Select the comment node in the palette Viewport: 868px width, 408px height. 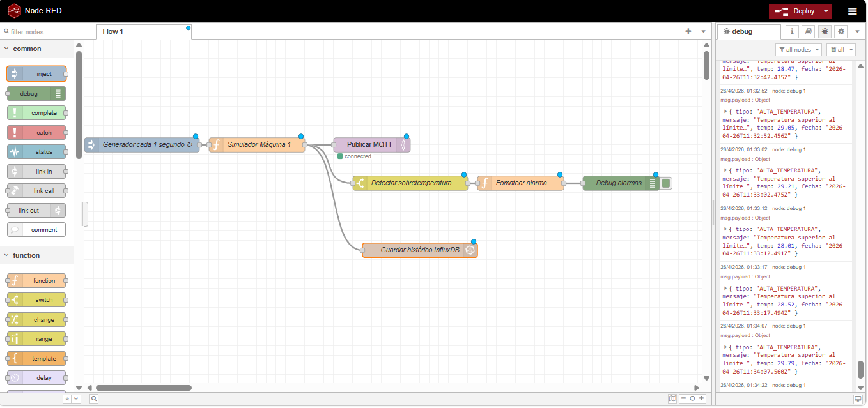[36, 230]
